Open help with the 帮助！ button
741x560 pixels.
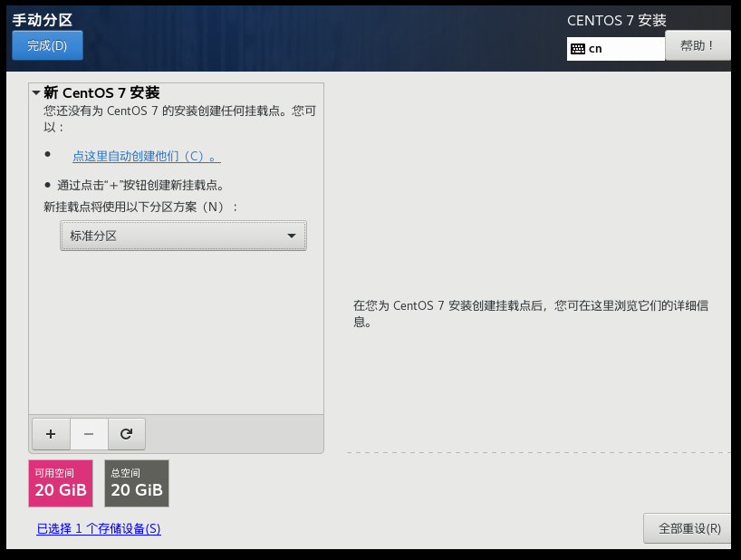(698, 45)
